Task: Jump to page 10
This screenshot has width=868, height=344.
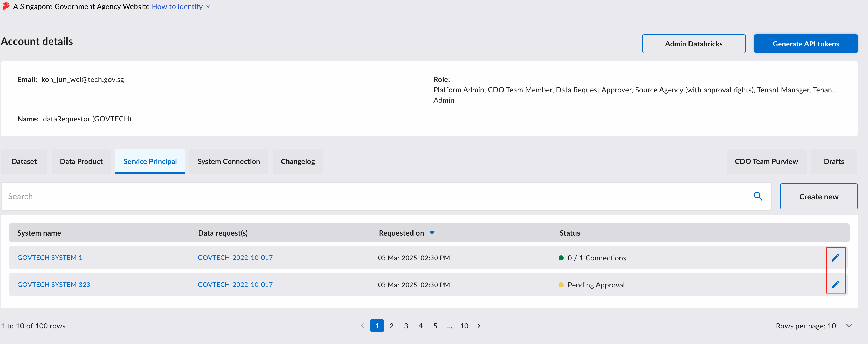Action: coord(464,326)
